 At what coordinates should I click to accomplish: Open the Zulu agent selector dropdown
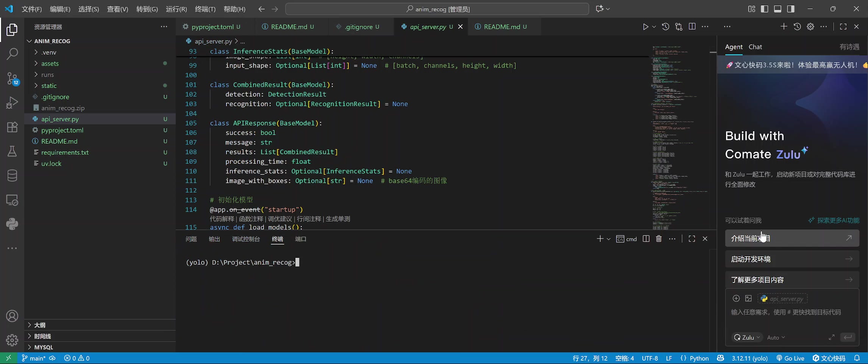[x=747, y=337]
